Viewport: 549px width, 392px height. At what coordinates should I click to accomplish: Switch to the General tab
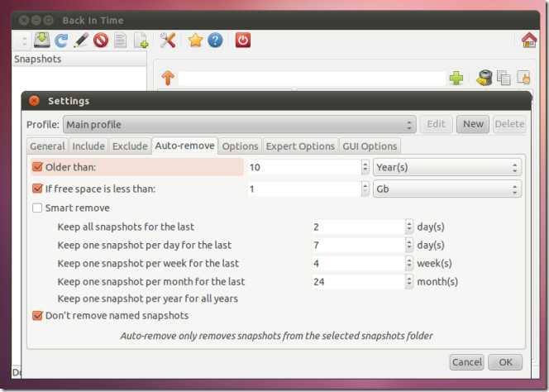48,146
